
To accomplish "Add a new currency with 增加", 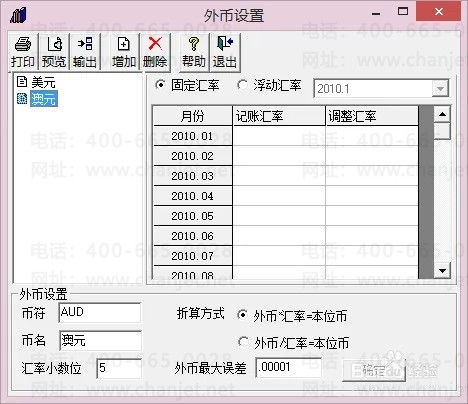I will click(124, 52).
